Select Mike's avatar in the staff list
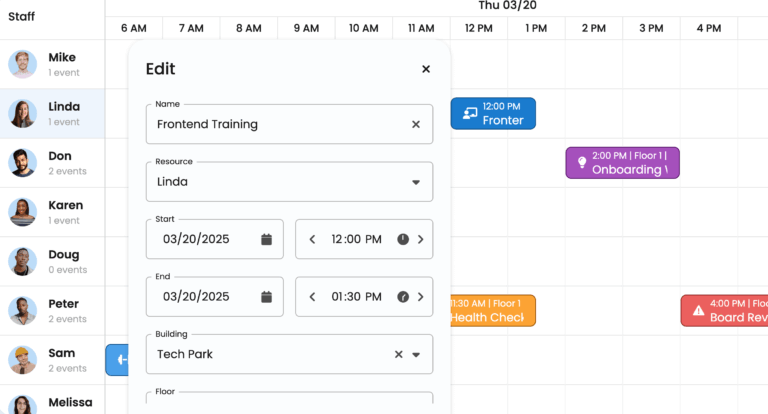 click(23, 64)
